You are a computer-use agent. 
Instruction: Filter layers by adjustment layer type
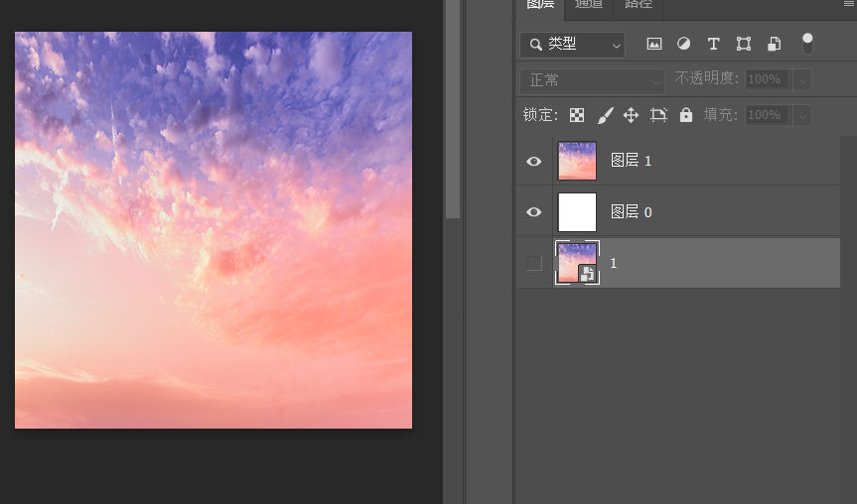(x=683, y=44)
